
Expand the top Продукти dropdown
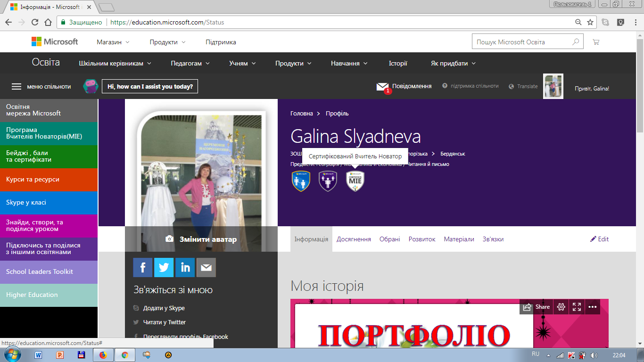point(167,42)
